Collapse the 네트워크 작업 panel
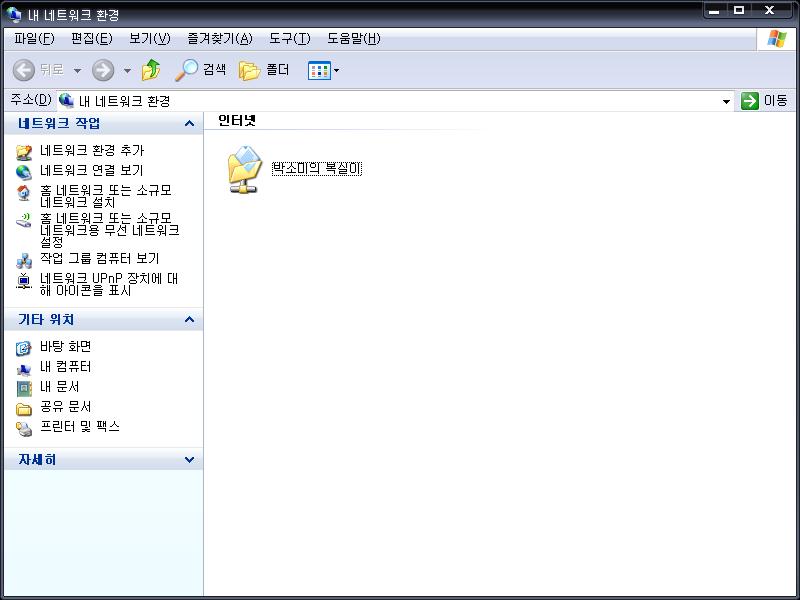Image resolution: width=800 pixels, height=600 pixels. (189, 123)
